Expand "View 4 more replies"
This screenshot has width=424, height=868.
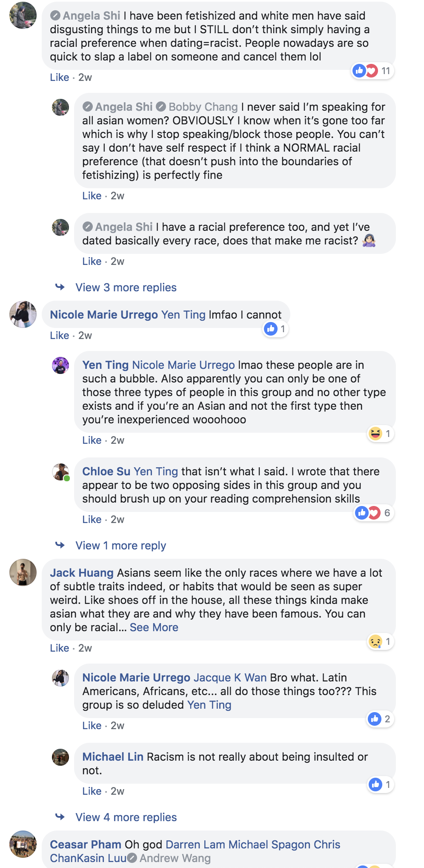click(x=126, y=817)
